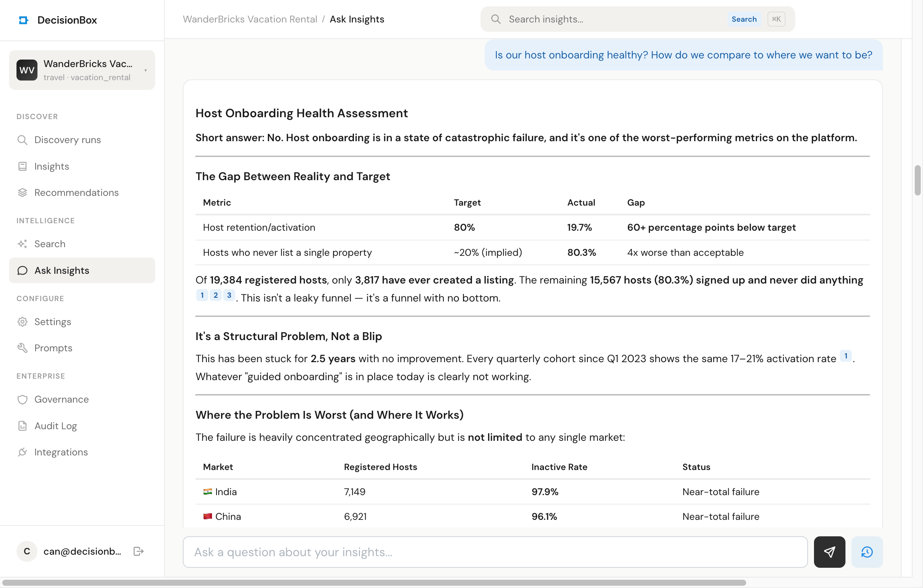Viewport: 923px width, 588px height.
Task: Click '60+ percentage points below target'
Action: (x=711, y=227)
